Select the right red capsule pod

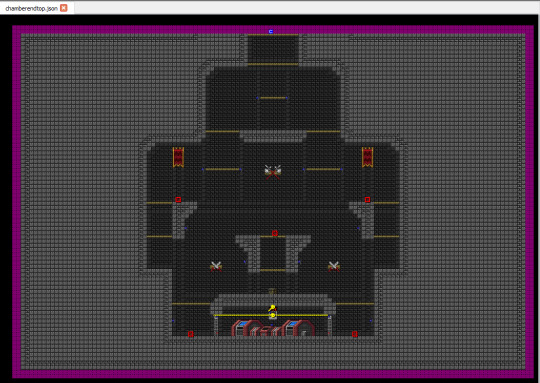(x=298, y=328)
